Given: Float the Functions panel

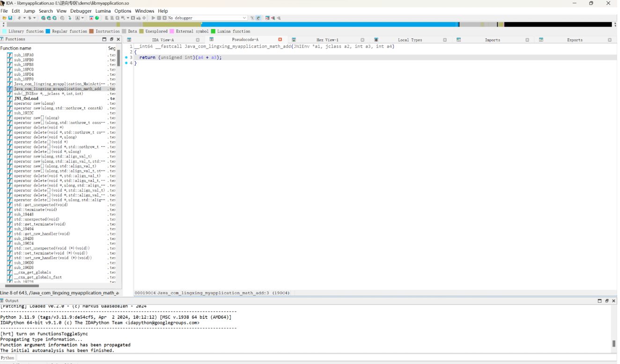Looking at the screenshot, I should tap(111, 39).
